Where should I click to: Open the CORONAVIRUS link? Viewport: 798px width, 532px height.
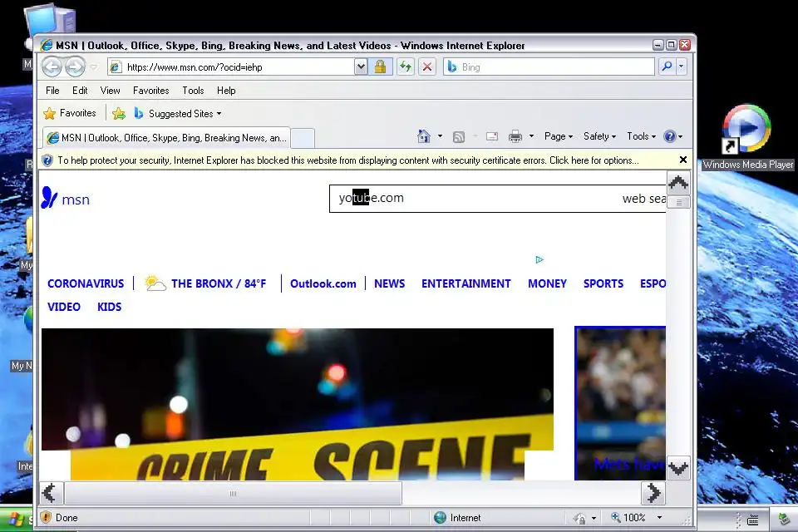point(86,283)
